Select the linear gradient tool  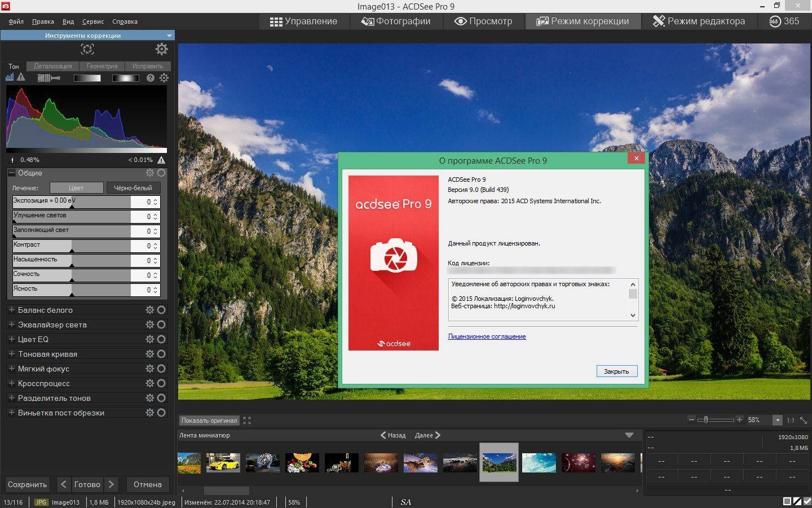pos(87,78)
